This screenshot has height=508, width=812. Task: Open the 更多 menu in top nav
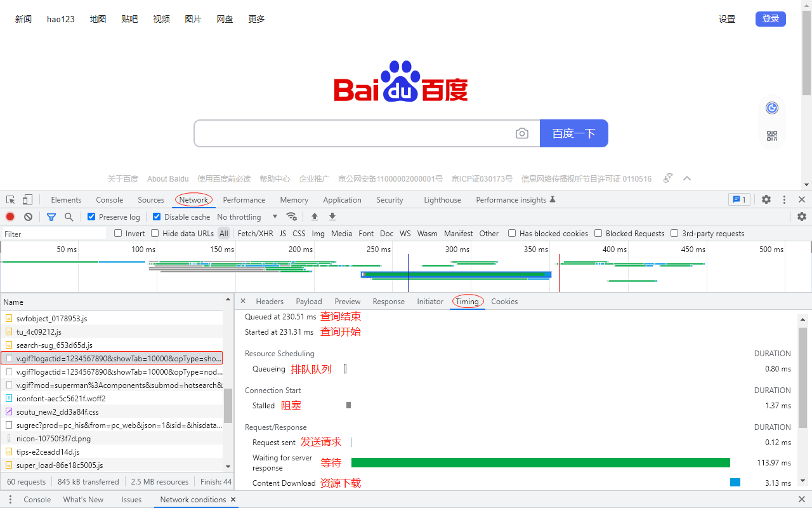(x=256, y=19)
